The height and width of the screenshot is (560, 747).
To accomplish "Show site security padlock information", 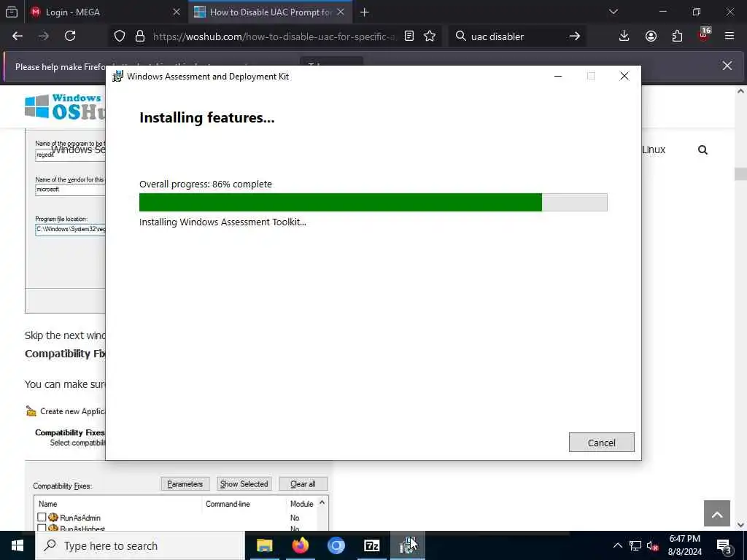I will pos(140,36).
